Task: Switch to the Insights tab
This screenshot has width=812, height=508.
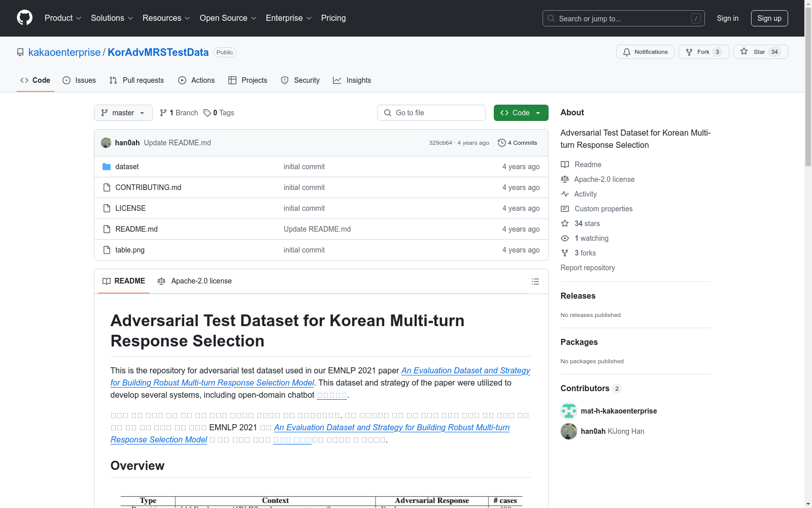Action: point(352,80)
